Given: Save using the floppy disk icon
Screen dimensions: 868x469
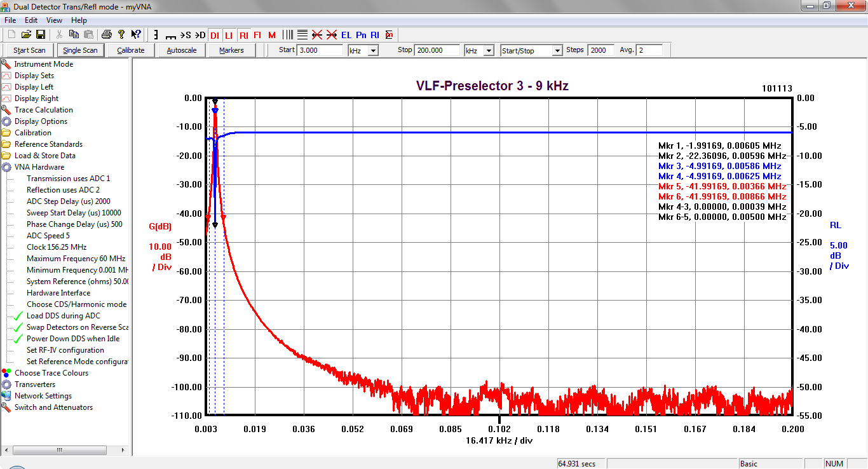Looking at the screenshot, I should click(40, 34).
